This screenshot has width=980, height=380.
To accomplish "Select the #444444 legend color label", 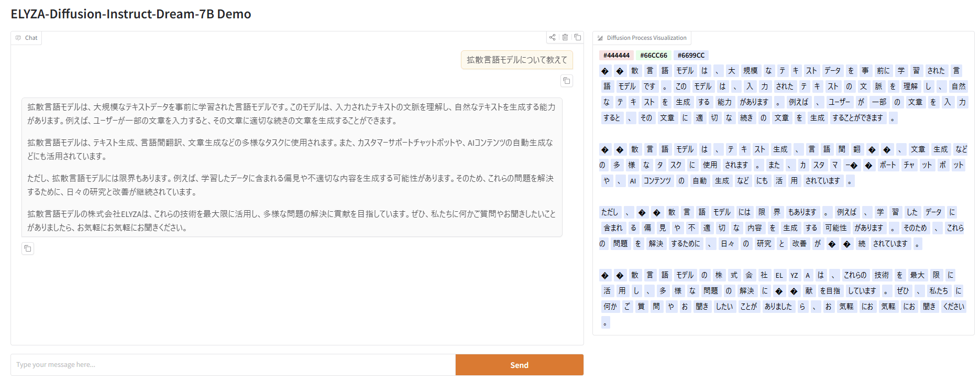I will pyautogui.click(x=616, y=56).
